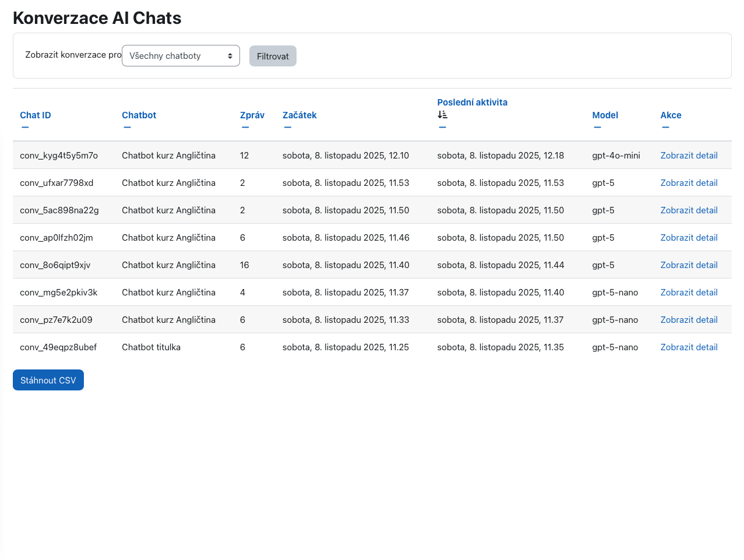The width and height of the screenshot is (744, 560).
Task: Click the dash icon below Akce header
Action: pyautogui.click(x=665, y=128)
